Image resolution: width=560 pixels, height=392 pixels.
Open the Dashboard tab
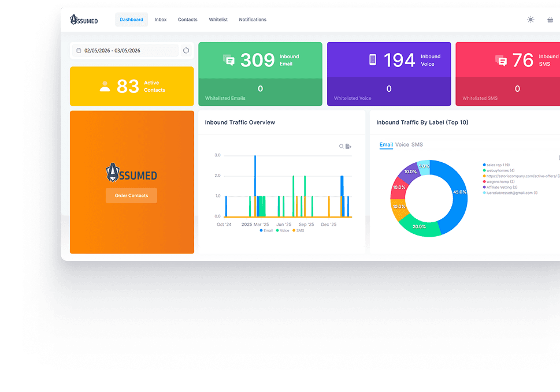point(131,20)
